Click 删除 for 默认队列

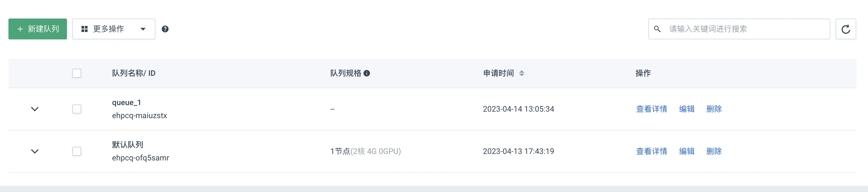[x=714, y=151]
